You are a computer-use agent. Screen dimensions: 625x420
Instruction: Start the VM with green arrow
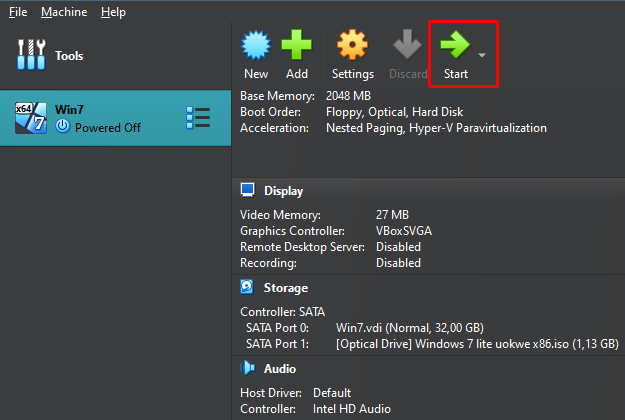(455, 45)
